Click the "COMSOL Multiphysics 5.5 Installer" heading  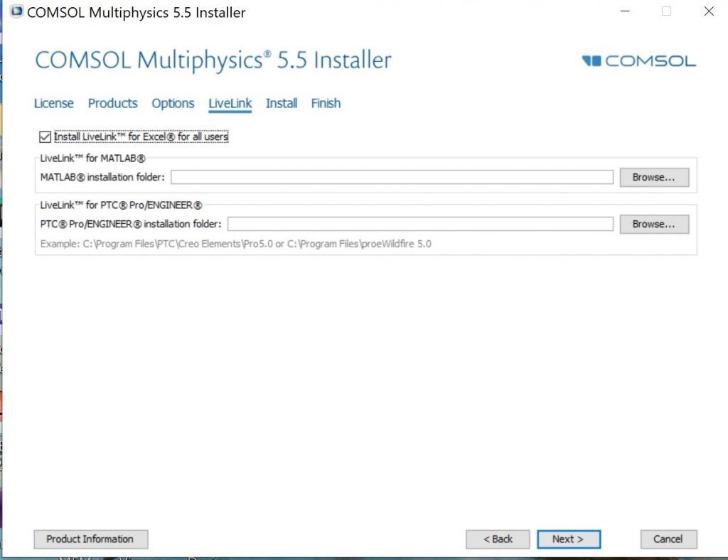(x=213, y=60)
